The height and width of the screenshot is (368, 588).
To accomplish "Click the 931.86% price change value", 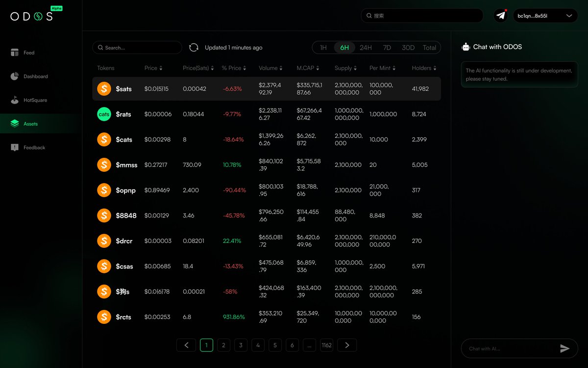I will click(x=234, y=317).
